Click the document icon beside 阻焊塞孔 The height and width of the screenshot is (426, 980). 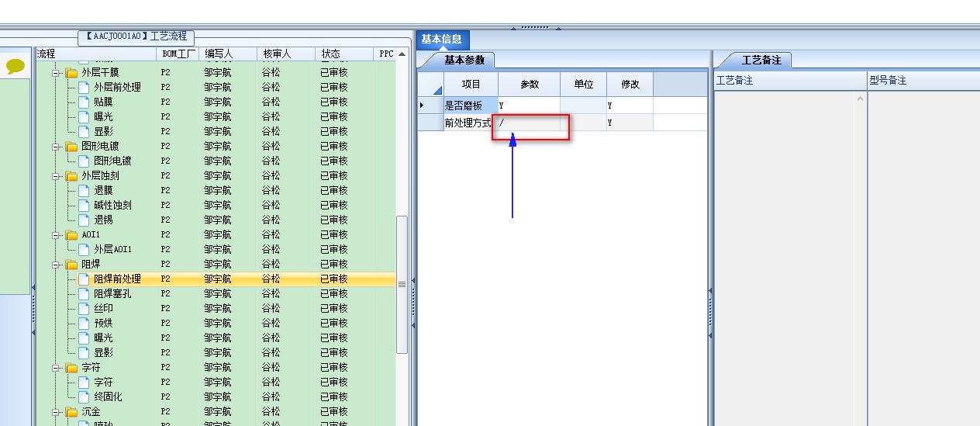pos(84,293)
